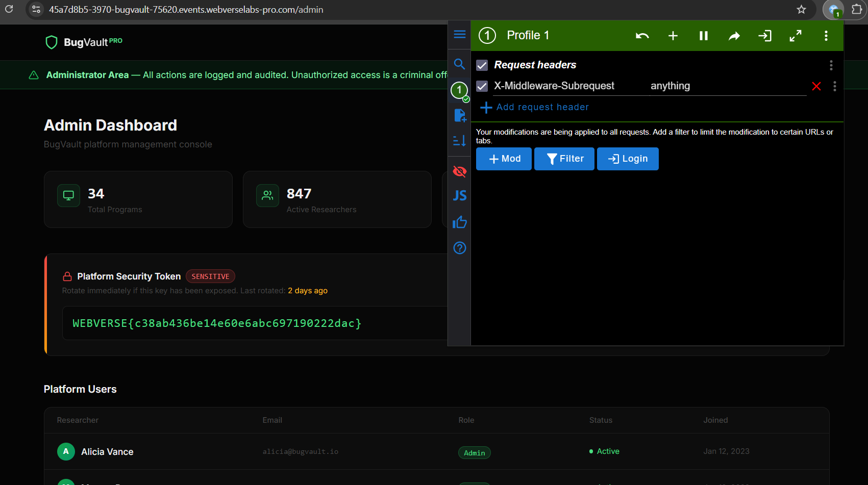This screenshot has width=868, height=485.
Task: Open the Request headers section options menu
Action: click(x=831, y=65)
